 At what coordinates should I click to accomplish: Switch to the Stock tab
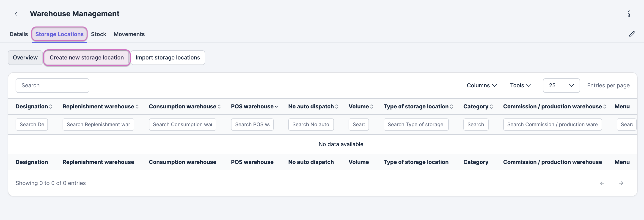(x=99, y=34)
